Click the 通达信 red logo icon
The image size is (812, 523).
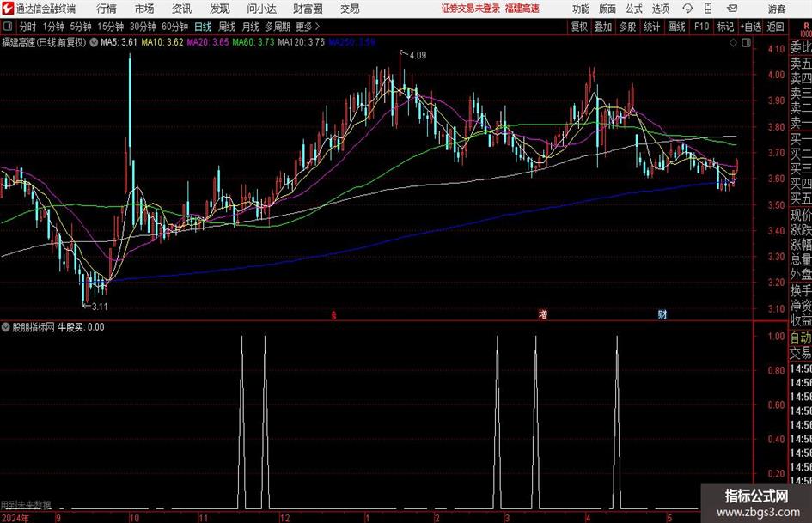(x=8, y=9)
